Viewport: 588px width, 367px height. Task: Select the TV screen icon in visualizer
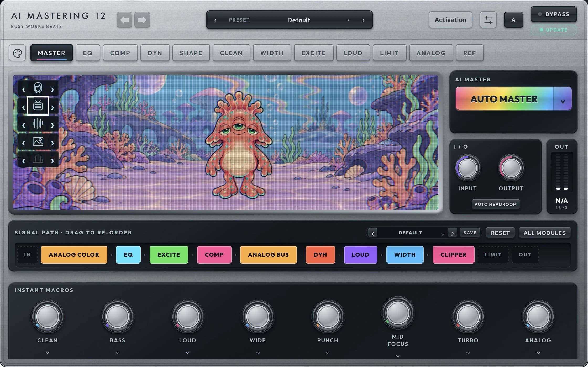click(x=38, y=106)
